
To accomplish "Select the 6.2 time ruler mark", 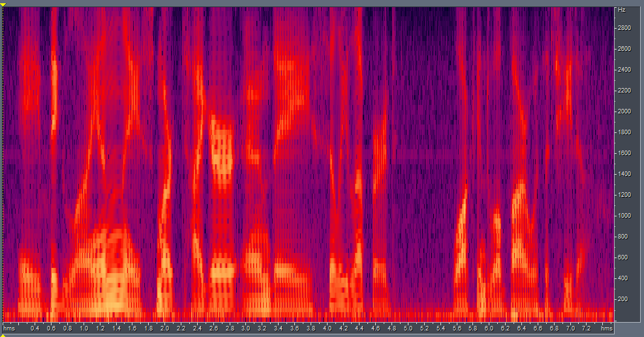I will point(505,329).
